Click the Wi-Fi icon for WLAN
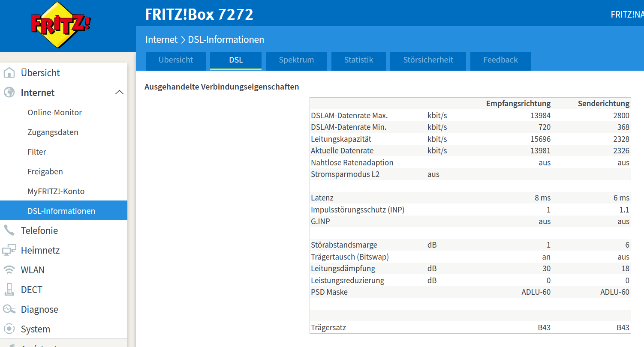The height and width of the screenshot is (347, 644). [9, 270]
